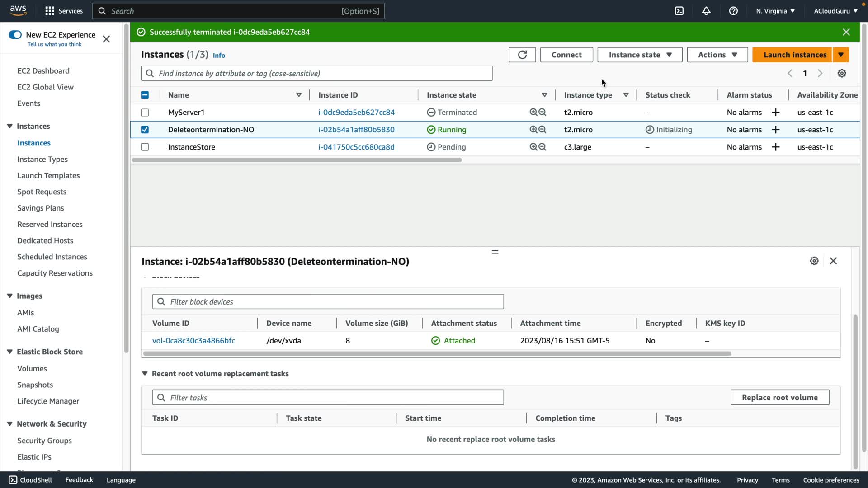
Task: Open the Actions dropdown menu
Action: pos(717,55)
